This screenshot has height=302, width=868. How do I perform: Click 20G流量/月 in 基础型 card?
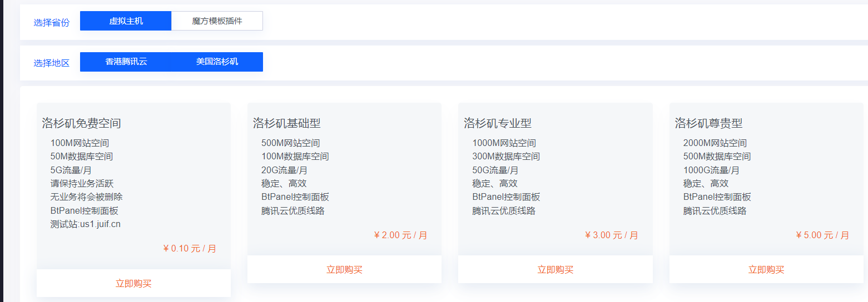point(284,170)
